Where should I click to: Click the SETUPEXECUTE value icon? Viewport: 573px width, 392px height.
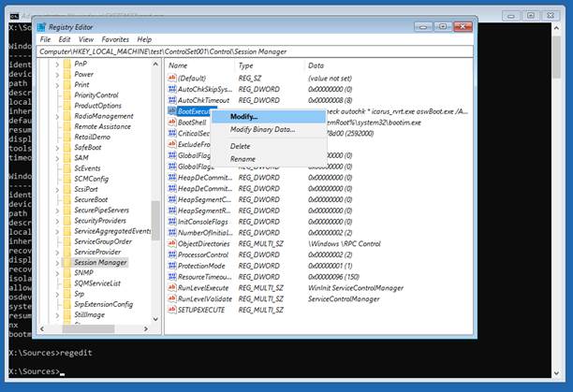pyautogui.click(x=172, y=310)
